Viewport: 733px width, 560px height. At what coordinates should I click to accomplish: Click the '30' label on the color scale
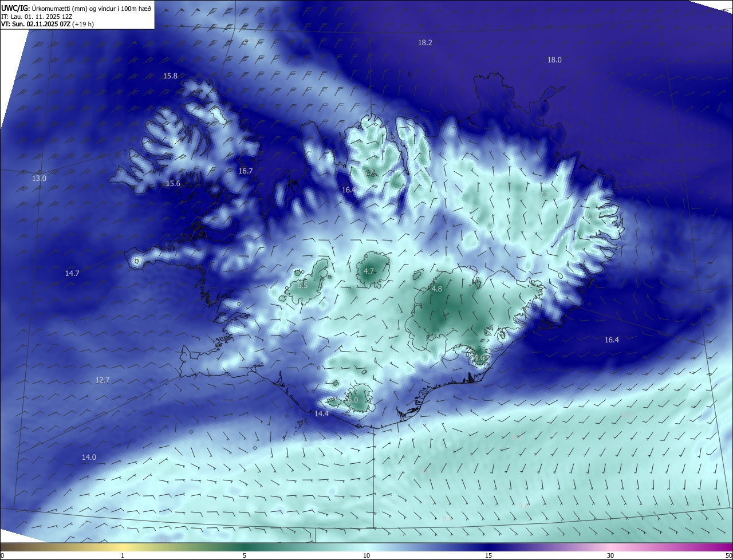pos(610,556)
